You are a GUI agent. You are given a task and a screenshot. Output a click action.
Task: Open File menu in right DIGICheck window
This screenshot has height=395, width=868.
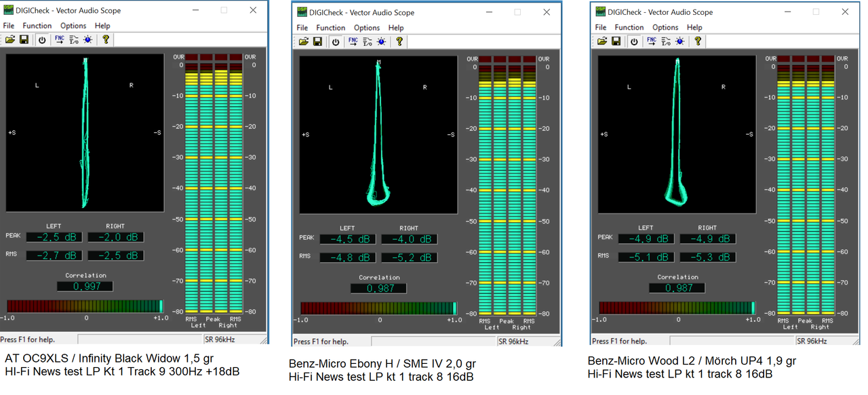(601, 27)
